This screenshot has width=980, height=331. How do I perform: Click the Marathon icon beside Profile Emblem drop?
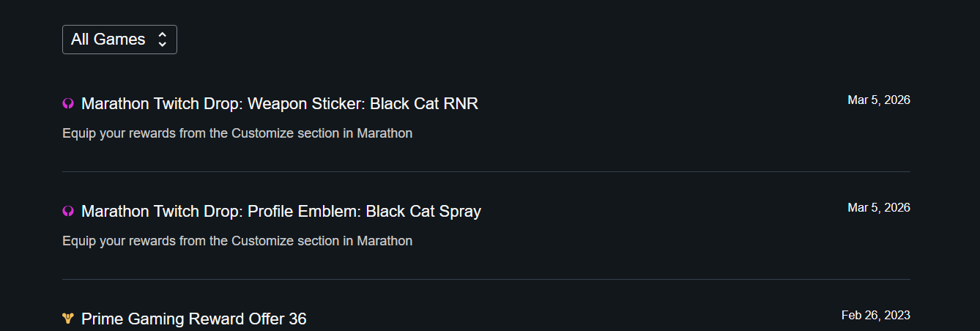coord(68,212)
